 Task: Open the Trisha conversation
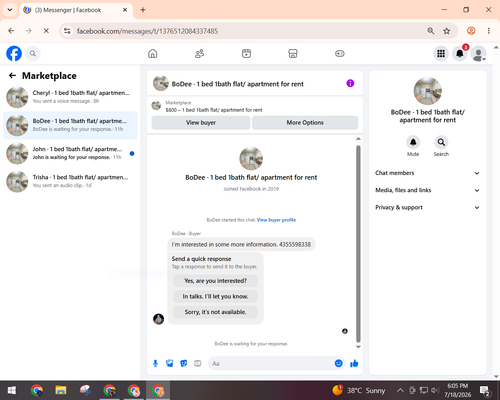pyautogui.click(x=70, y=181)
